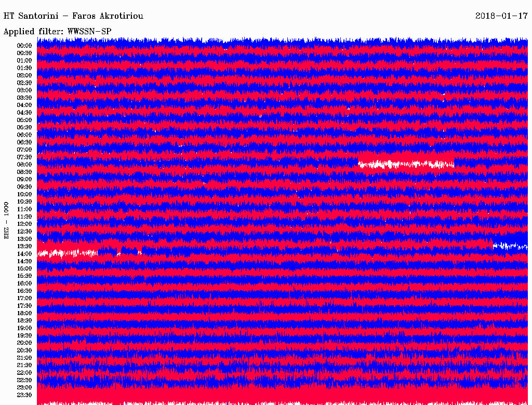Select the 09:30 time row label
Image resolution: width=532 pixels, height=405 pixels.
pyautogui.click(x=24, y=187)
